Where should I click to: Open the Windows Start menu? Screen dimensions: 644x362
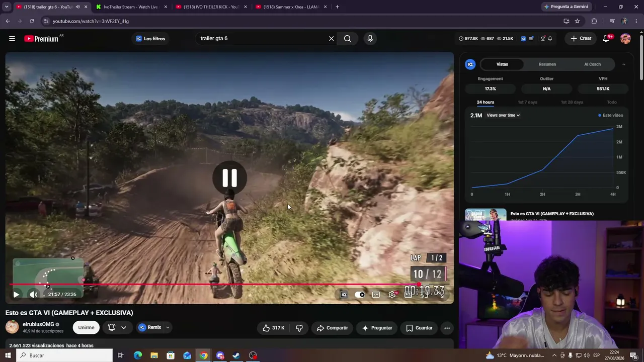(x=8, y=355)
